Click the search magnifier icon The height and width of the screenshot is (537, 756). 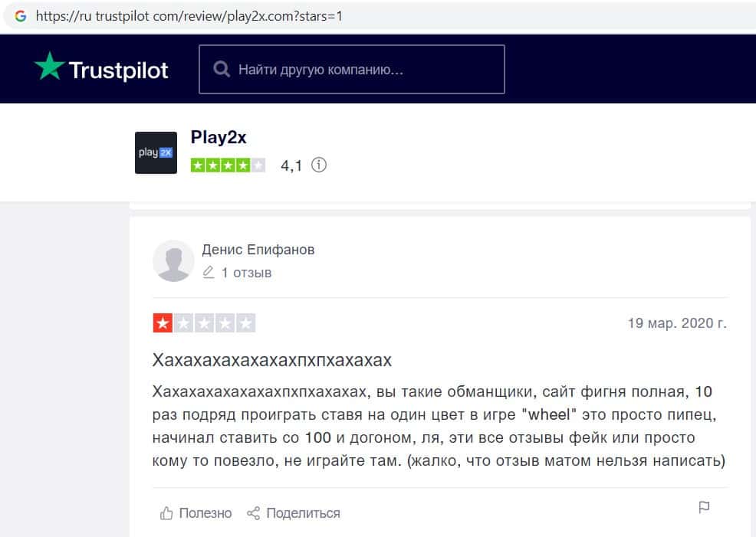[222, 70]
